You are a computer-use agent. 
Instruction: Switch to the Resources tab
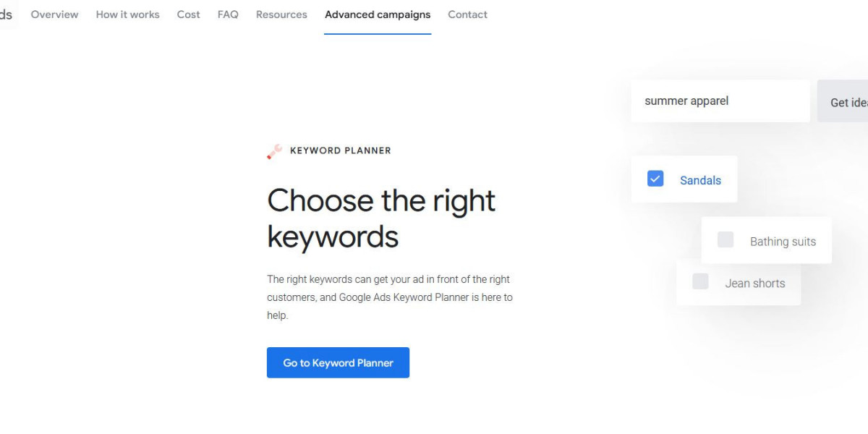[x=281, y=14]
